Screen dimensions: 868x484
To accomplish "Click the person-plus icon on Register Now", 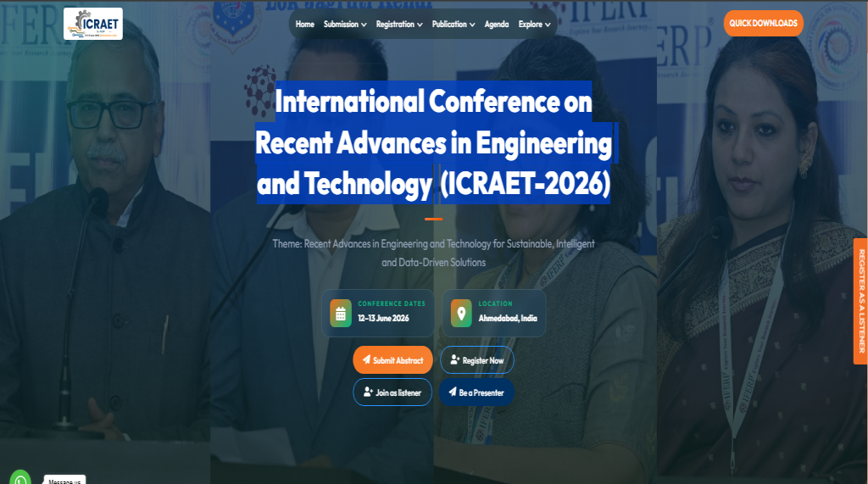I will point(455,360).
